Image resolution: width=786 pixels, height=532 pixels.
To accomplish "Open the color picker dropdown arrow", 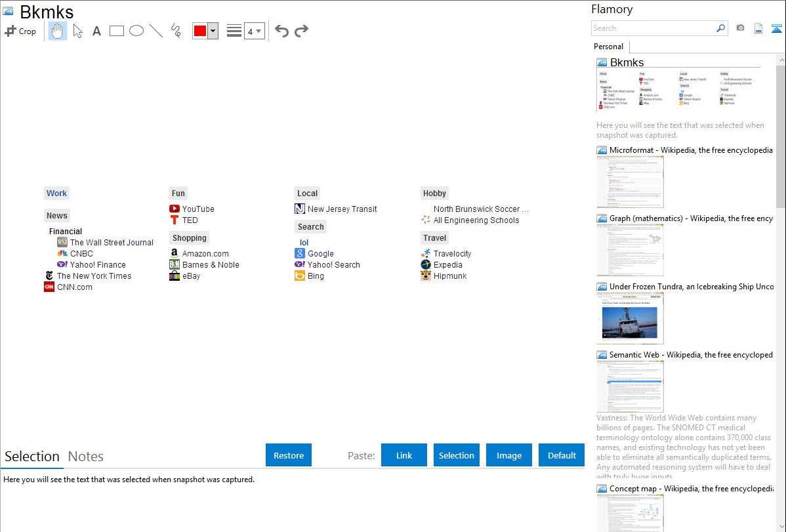I will pos(213,31).
